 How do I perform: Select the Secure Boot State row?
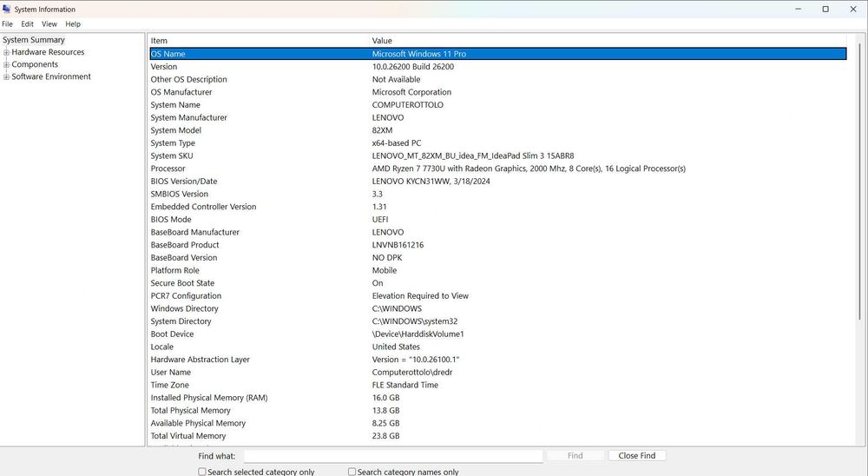(x=498, y=283)
